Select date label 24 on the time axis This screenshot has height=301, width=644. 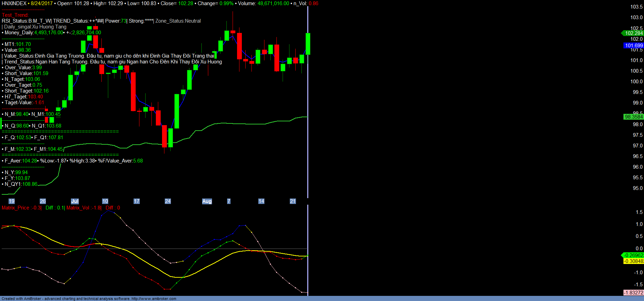coord(168,201)
